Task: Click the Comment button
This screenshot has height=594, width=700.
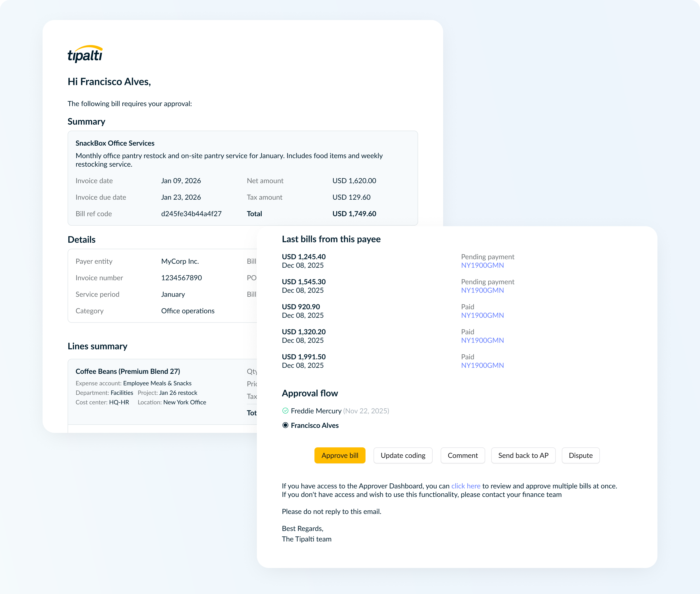Action: 462,455
